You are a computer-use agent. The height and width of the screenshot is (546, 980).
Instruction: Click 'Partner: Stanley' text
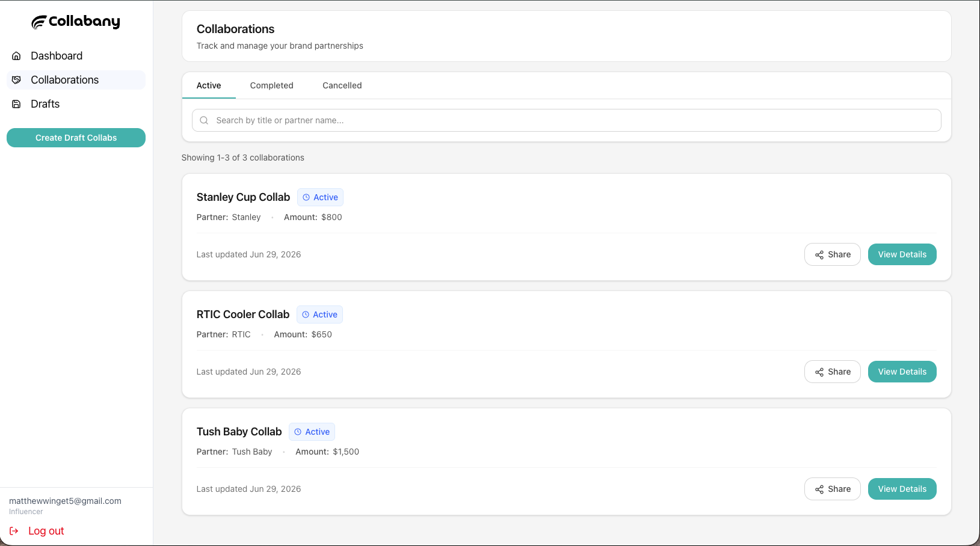(x=229, y=217)
